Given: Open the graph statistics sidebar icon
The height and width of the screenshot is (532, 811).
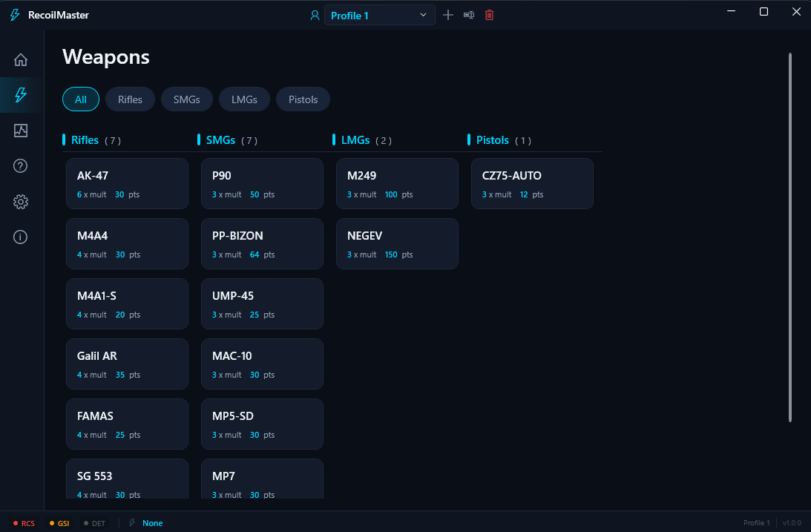Looking at the screenshot, I should [x=21, y=131].
